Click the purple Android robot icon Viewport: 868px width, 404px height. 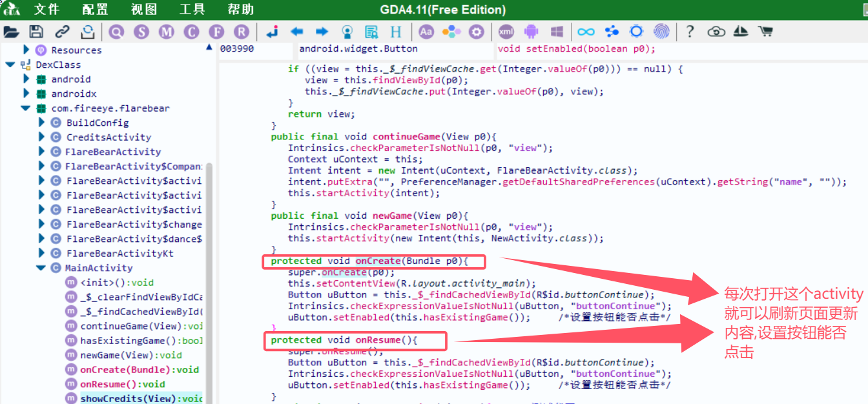point(532,31)
